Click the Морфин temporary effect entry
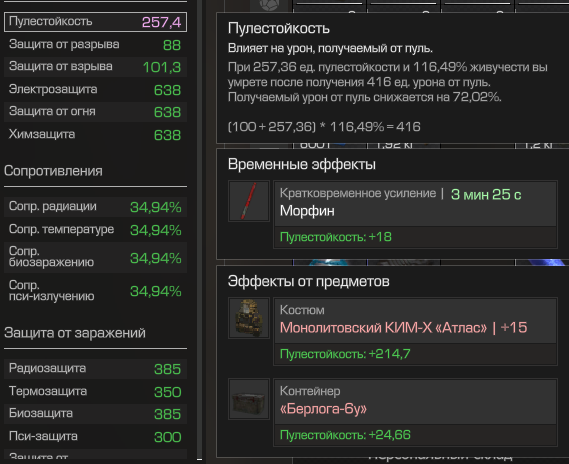This screenshot has height=464, width=569. pyautogui.click(x=415, y=215)
